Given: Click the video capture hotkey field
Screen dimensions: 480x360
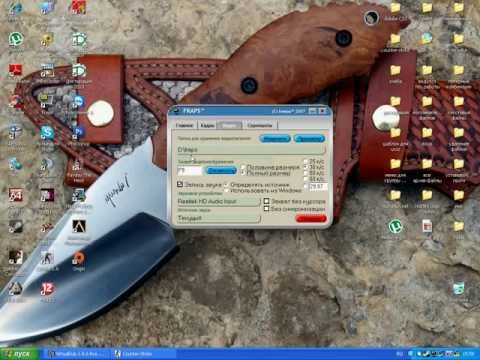Looking at the screenshot, I should [189, 171].
